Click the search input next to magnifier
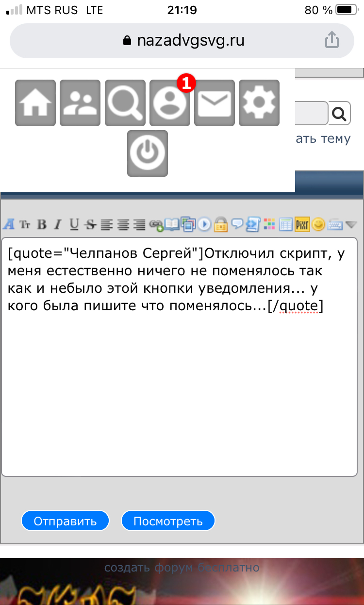The height and width of the screenshot is (605, 364). [x=312, y=114]
